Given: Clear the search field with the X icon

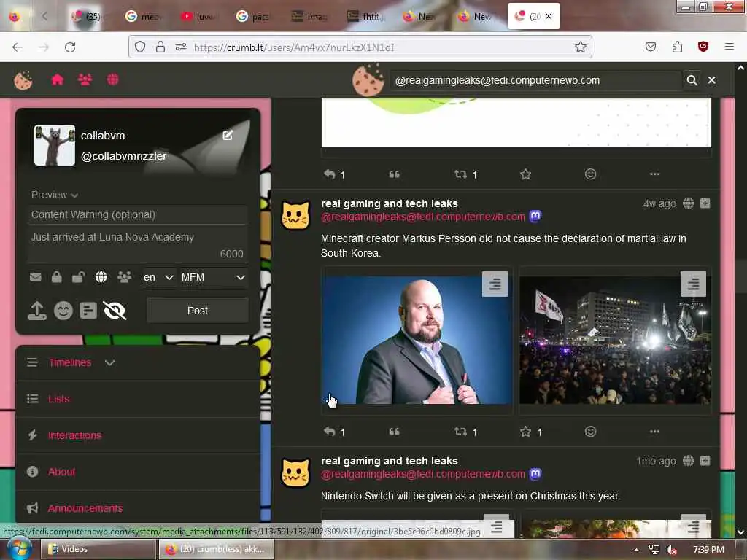Looking at the screenshot, I should tap(712, 80).
